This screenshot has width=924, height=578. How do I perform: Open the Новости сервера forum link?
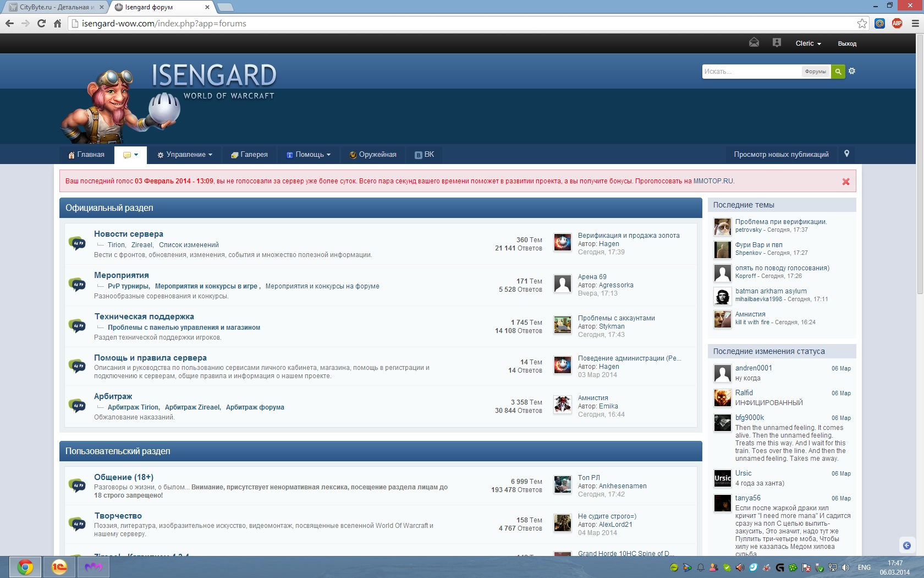pyautogui.click(x=128, y=234)
